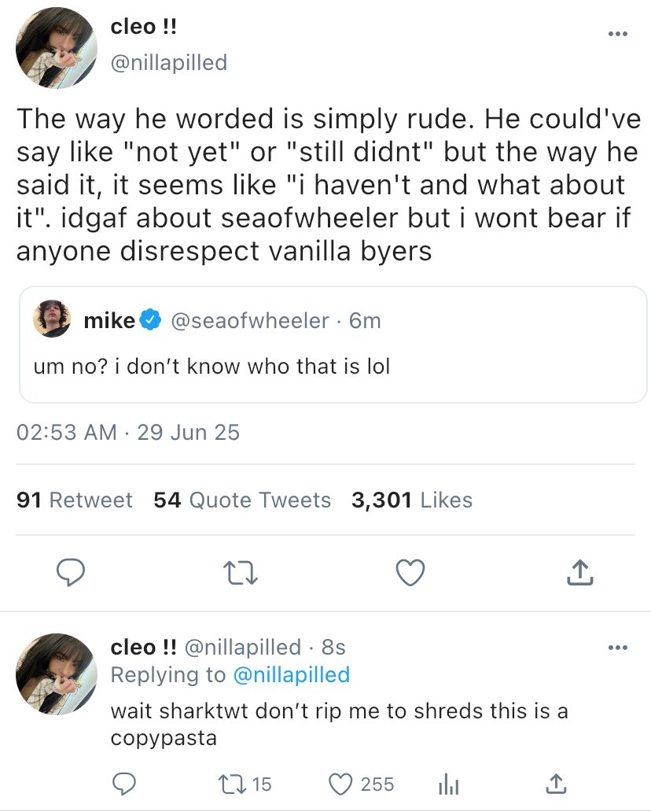The height and width of the screenshot is (812, 651).
Task: Like the main tweet
Action: tap(410, 574)
